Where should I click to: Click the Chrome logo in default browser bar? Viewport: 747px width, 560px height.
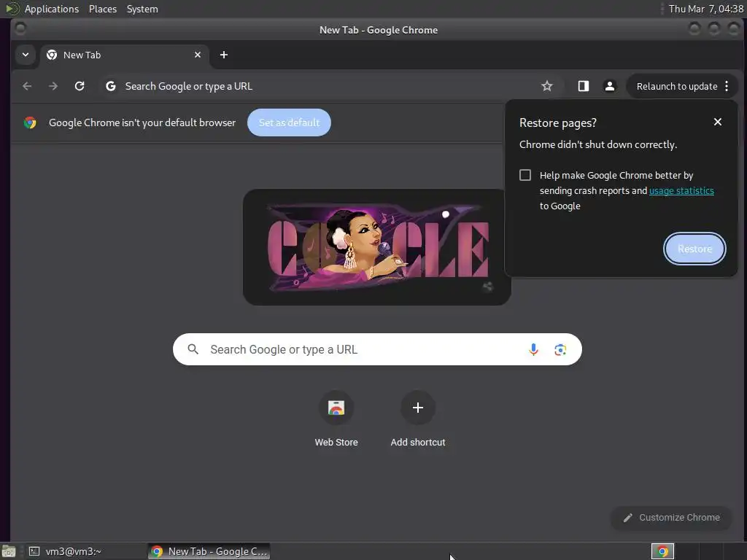tap(30, 122)
